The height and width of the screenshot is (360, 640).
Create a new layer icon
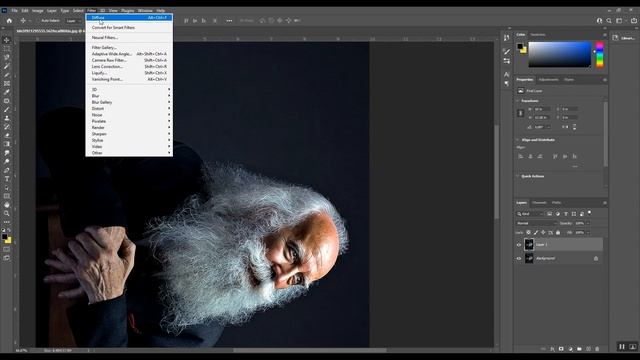point(588,349)
